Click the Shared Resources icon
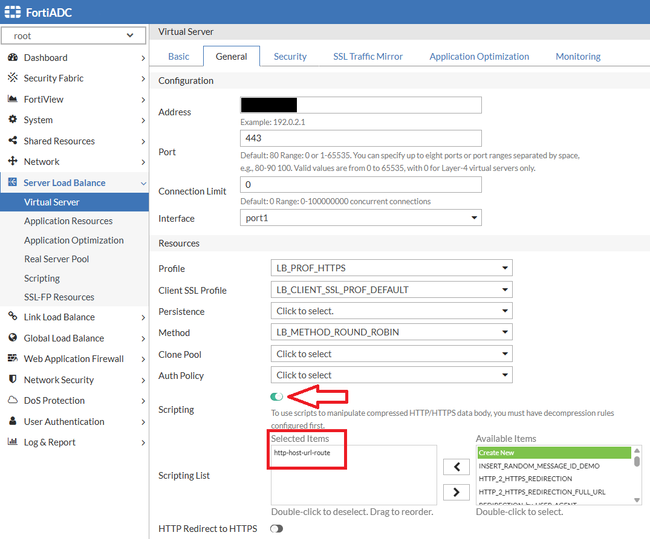This screenshot has height=539, width=650. 13,141
